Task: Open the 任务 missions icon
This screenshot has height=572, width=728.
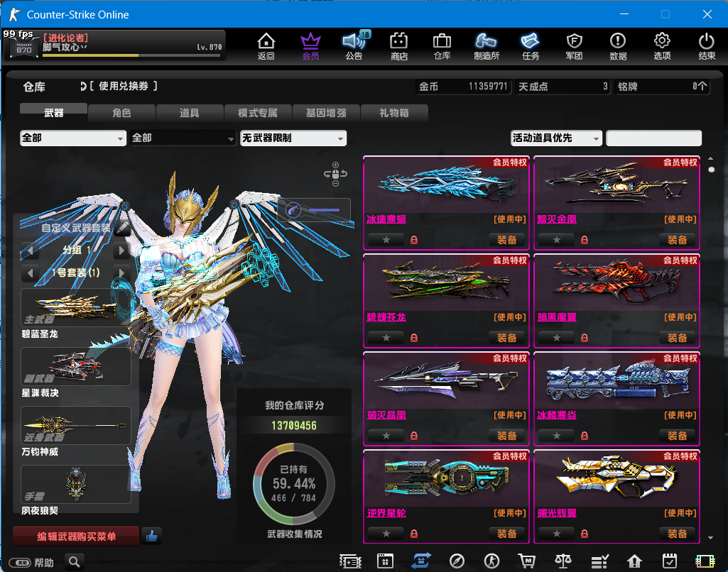Action: coord(531,46)
